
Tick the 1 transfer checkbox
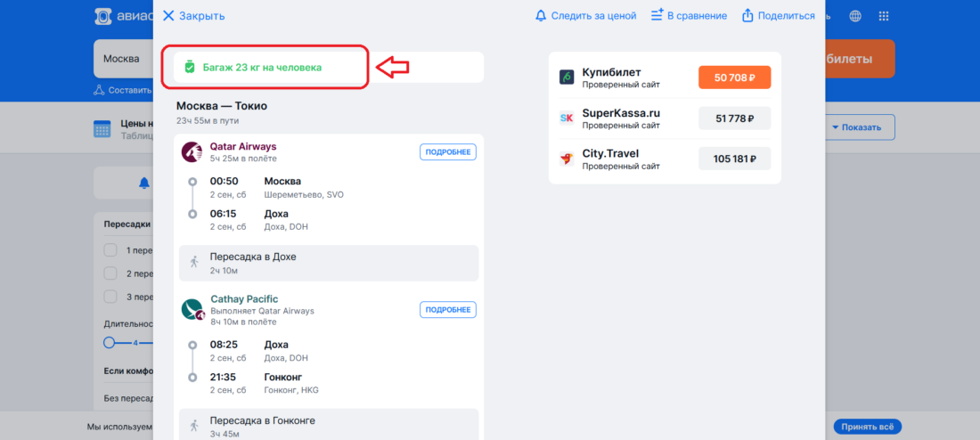(110, 250)
